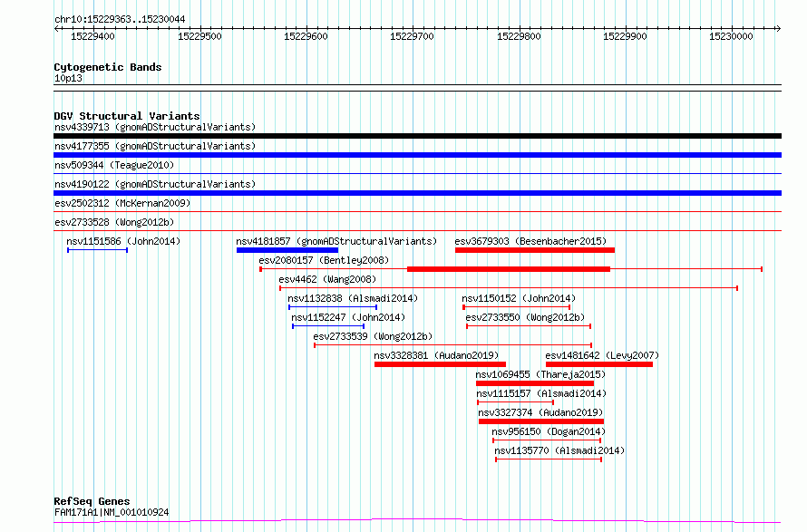807x532 pixels.
Task: Open the nsv4190122 gnomAD variant label
Action: (x=155, y=184)
